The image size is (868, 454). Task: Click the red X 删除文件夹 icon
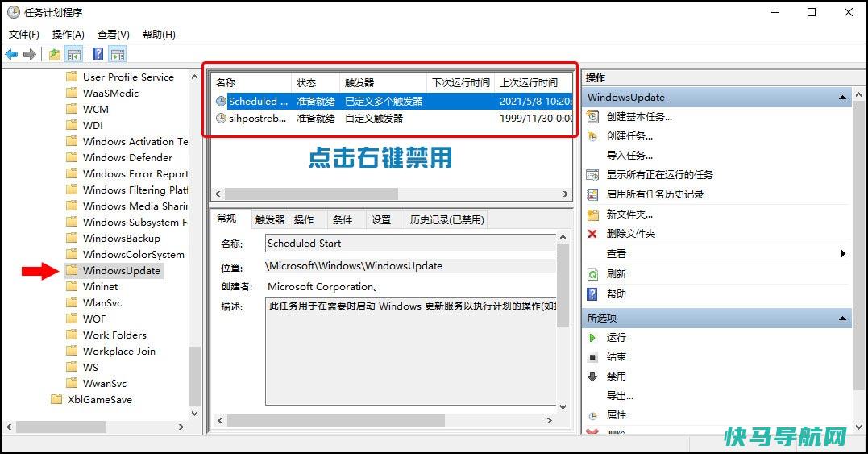pos(592,234)
